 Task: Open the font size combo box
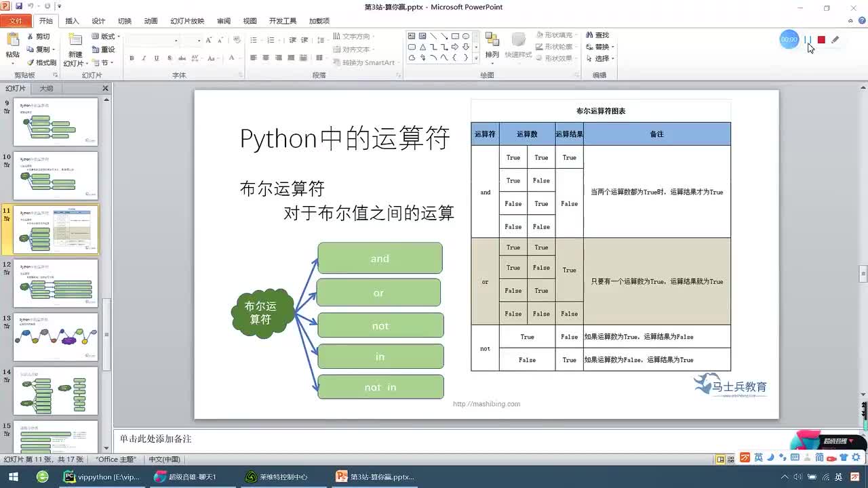[192, 40]
